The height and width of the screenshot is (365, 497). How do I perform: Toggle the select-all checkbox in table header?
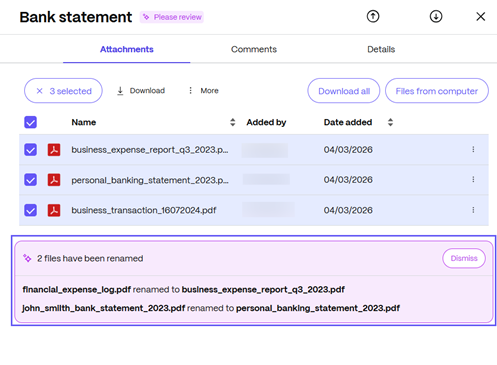(30, 122)
